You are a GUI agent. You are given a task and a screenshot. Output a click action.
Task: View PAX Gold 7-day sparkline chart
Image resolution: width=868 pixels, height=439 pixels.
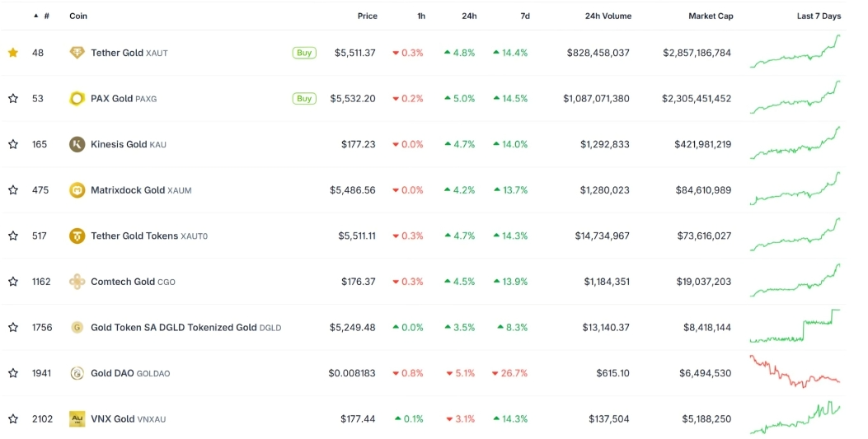coord(795,97)
